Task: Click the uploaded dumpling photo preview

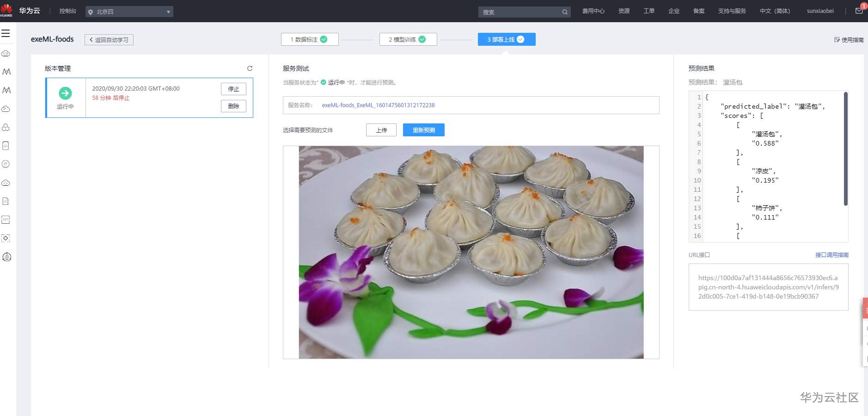Action: [x=471, y=252]
